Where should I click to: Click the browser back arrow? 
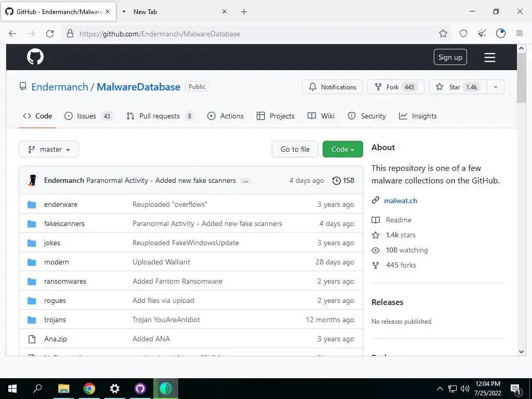(12, 34)
